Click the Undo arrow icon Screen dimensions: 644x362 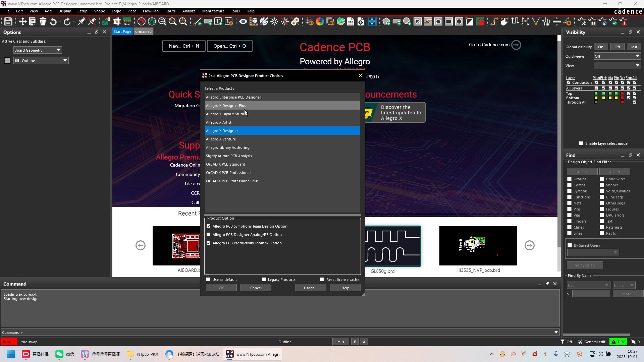(x=53, y=22)
